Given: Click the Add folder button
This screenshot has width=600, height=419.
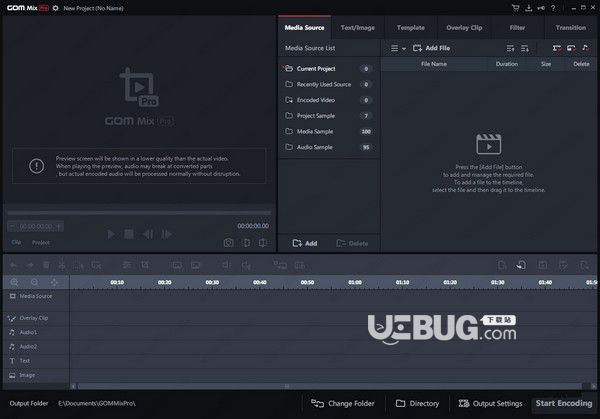Looking at the screenshot, I should click(305, 243).
